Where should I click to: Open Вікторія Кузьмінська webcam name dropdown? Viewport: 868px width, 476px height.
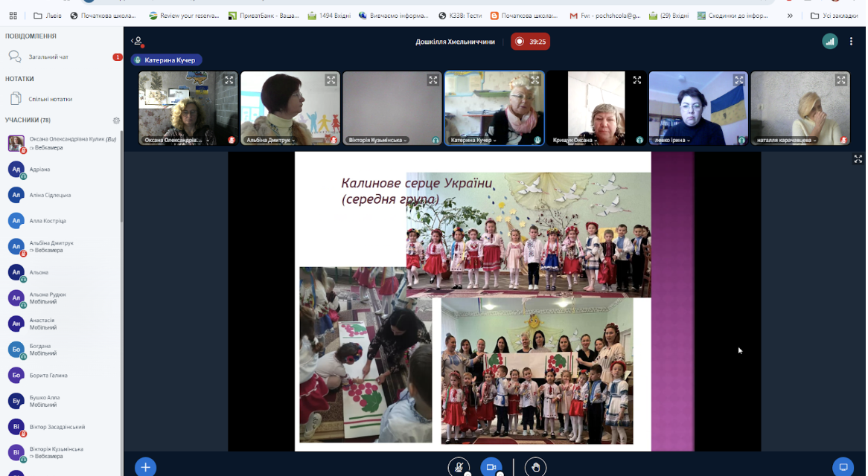pos(377,141)
